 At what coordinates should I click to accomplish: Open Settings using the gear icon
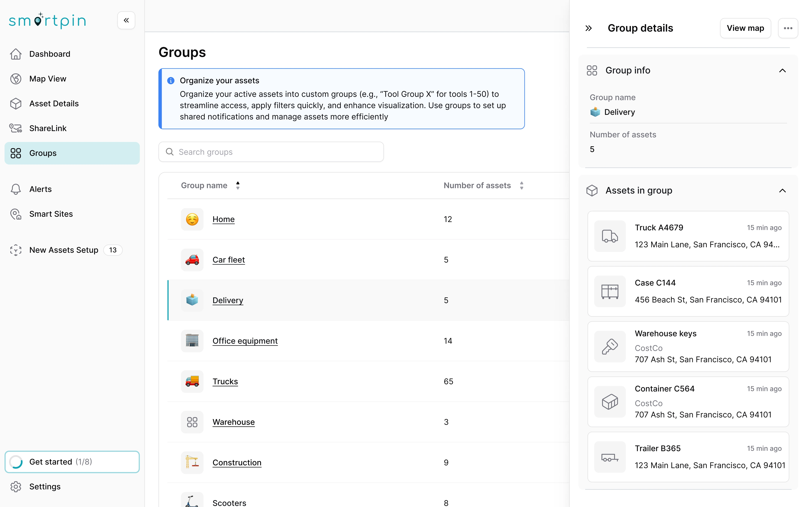click(16, 486)
